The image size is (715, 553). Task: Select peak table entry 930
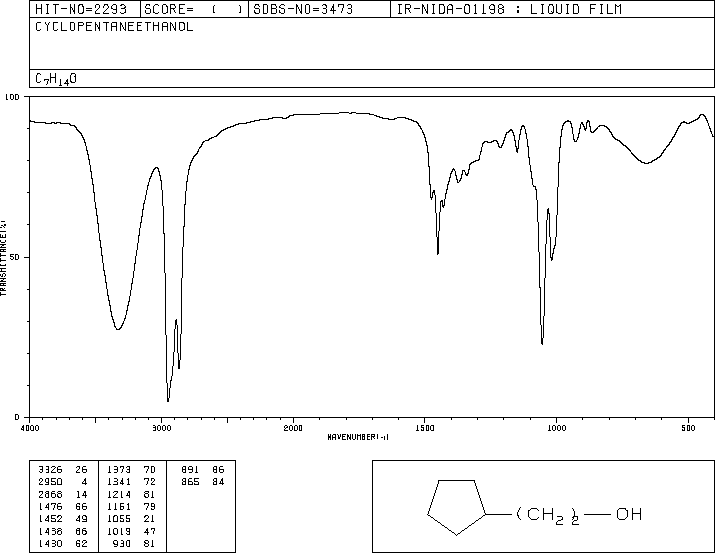tap(135, 543)
